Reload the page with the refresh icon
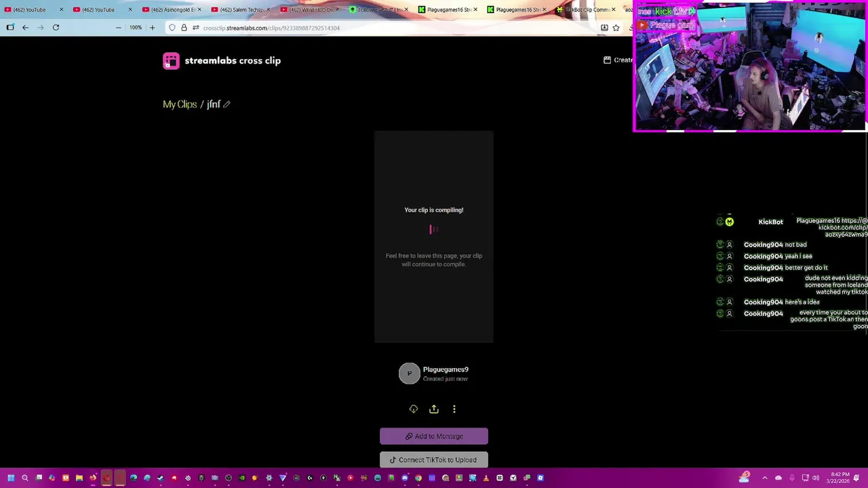 (x=56, y=28)
